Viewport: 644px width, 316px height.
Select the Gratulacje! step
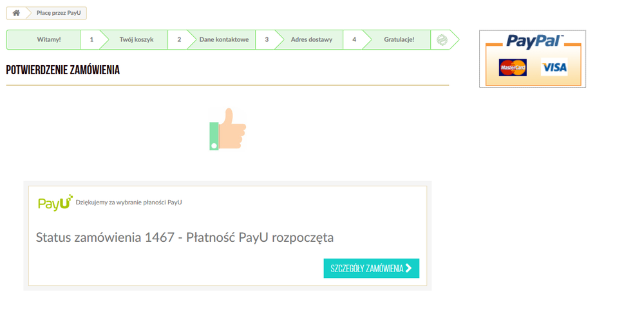pyautogui.click(x=399, y=40)
